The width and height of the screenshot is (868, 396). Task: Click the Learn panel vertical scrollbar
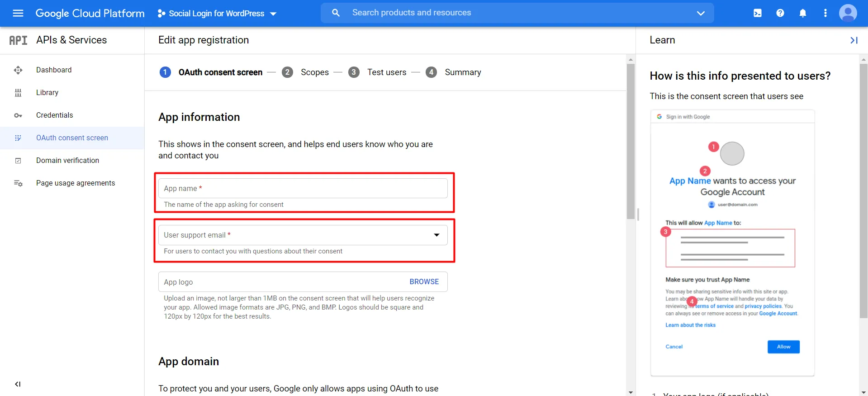[863, 191]
